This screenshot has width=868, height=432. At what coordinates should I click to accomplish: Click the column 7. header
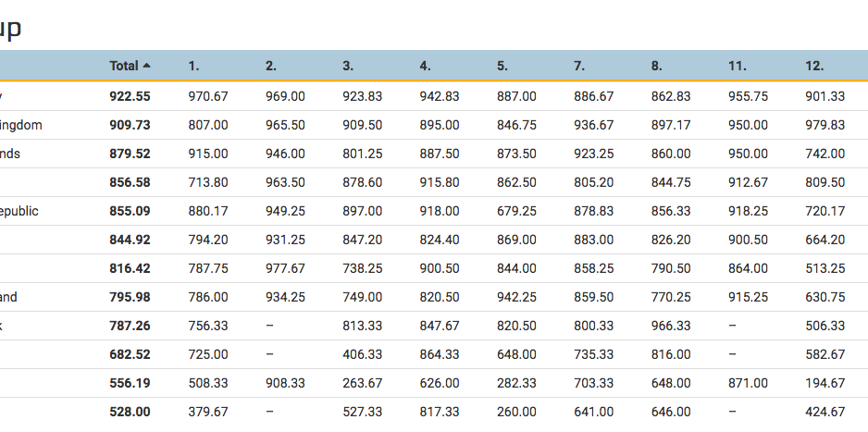579,66
